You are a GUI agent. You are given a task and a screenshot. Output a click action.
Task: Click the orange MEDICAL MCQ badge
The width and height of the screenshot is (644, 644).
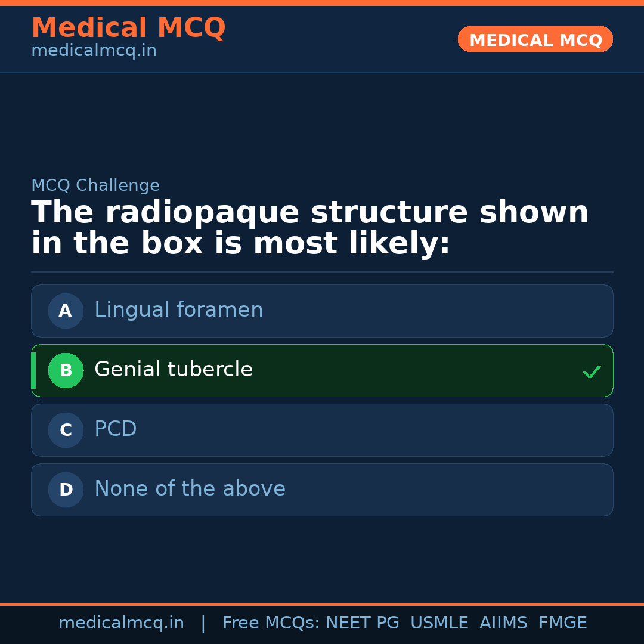pos(535,39)
